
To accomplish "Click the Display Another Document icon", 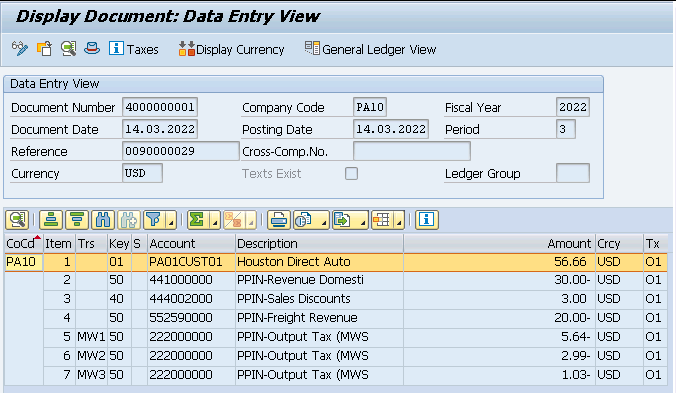I will pos(44,49).
